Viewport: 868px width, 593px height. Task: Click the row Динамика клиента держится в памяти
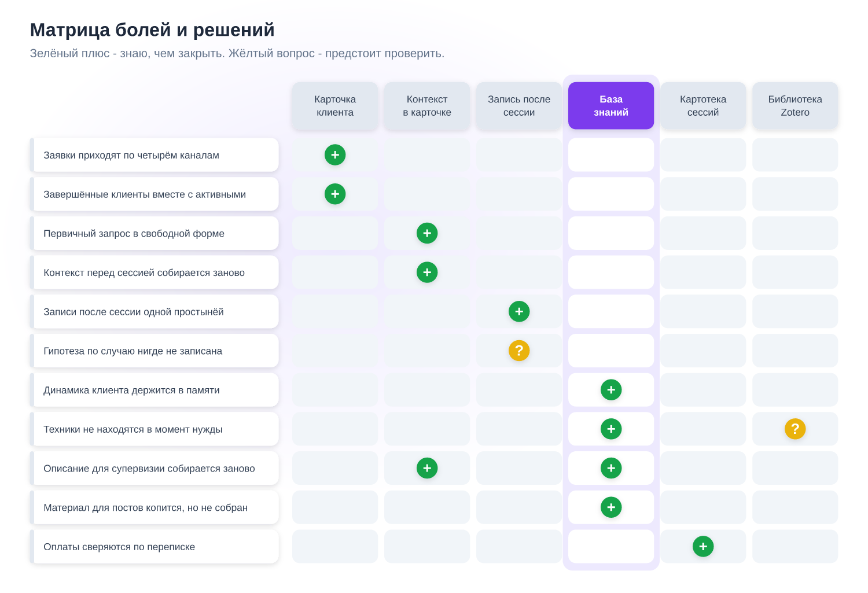tap(155, 390)
